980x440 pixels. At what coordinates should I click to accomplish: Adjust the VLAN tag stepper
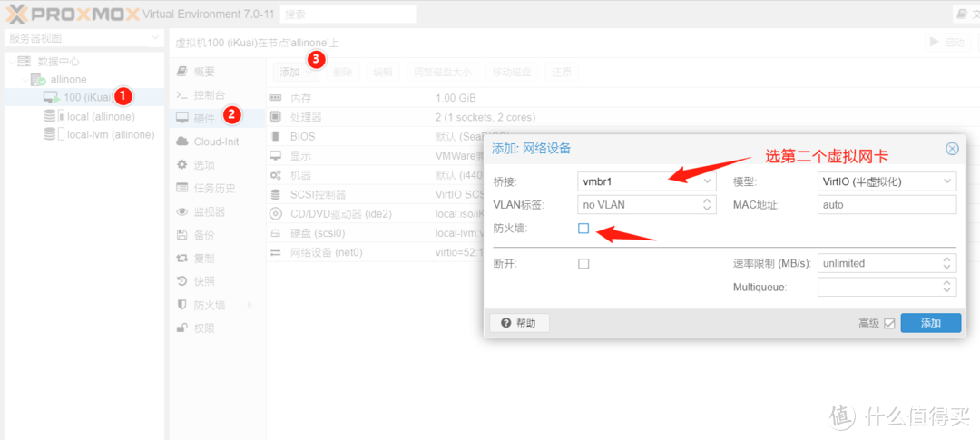tap(707, 204)
